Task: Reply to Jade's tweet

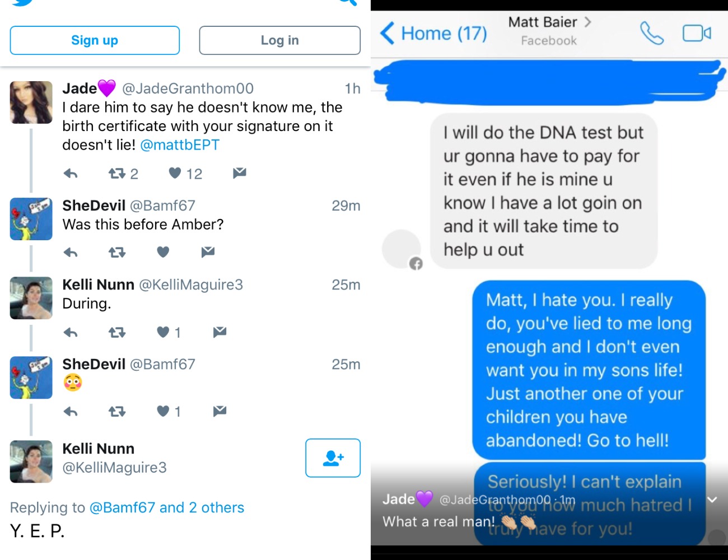Action: (x=71, y=173)
